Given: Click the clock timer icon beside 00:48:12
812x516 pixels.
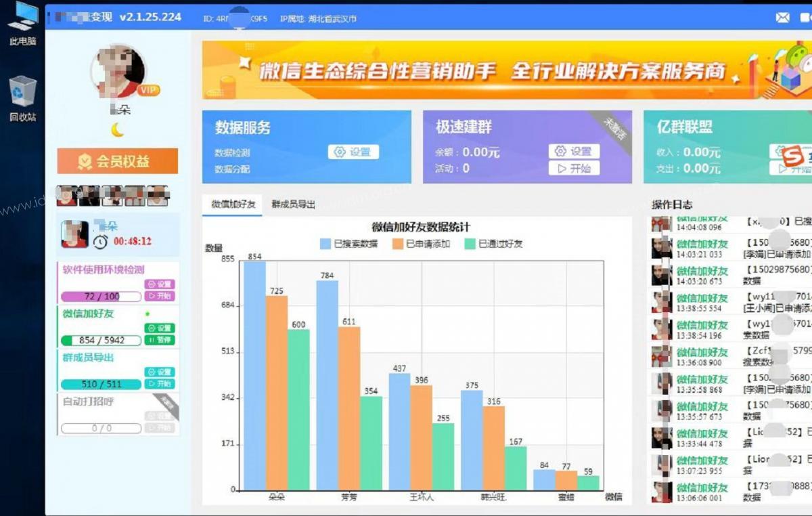Looking at the screenshot, I should point(100,242).
